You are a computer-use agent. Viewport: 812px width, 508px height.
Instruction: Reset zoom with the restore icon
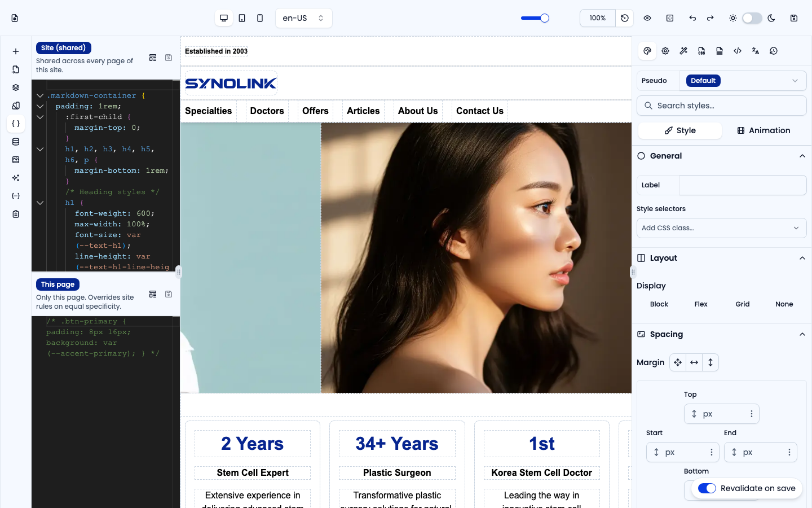click(625, 18)
